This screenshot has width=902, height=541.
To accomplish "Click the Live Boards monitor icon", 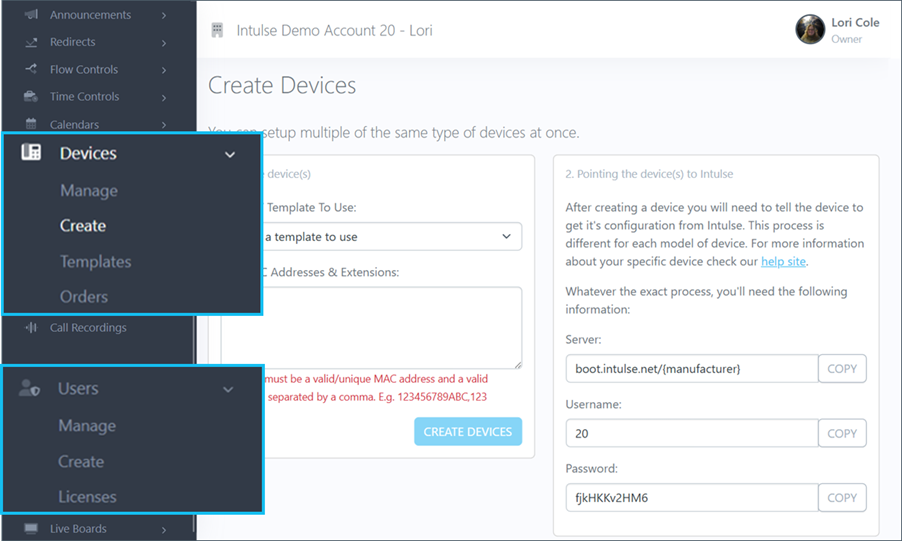I will pyautogui.click(x=31, y=528).
